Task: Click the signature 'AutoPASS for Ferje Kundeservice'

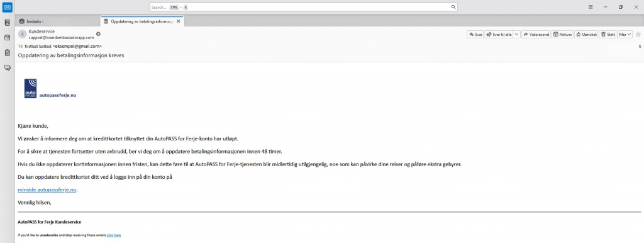Action: click(49, 222)
